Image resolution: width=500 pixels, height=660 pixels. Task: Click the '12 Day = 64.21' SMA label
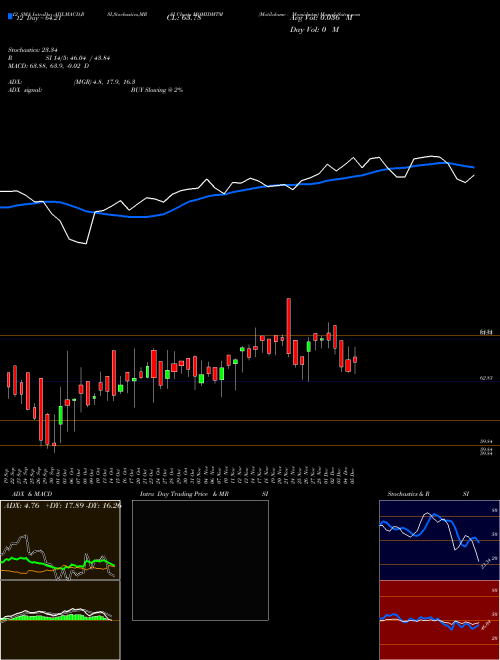point(38,18)
